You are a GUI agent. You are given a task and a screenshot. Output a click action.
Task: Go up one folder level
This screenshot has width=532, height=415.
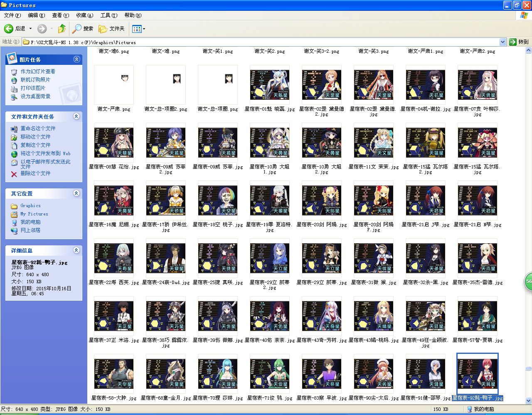click(62, 29)
